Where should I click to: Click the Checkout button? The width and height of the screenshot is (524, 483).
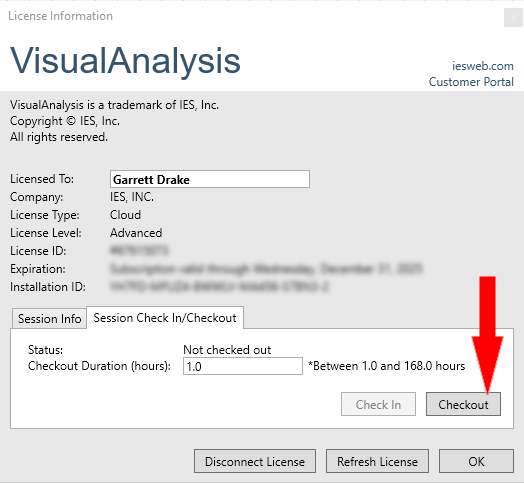(463, 404)
